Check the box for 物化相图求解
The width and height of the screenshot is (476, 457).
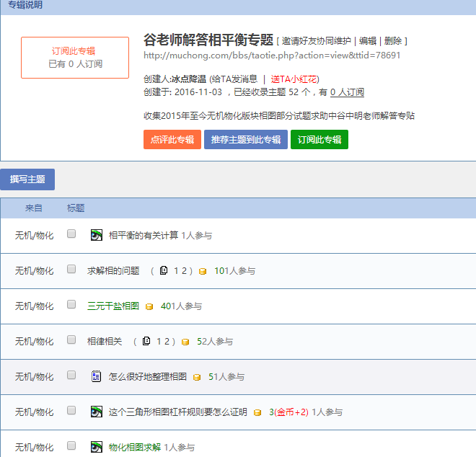point(71,445)
